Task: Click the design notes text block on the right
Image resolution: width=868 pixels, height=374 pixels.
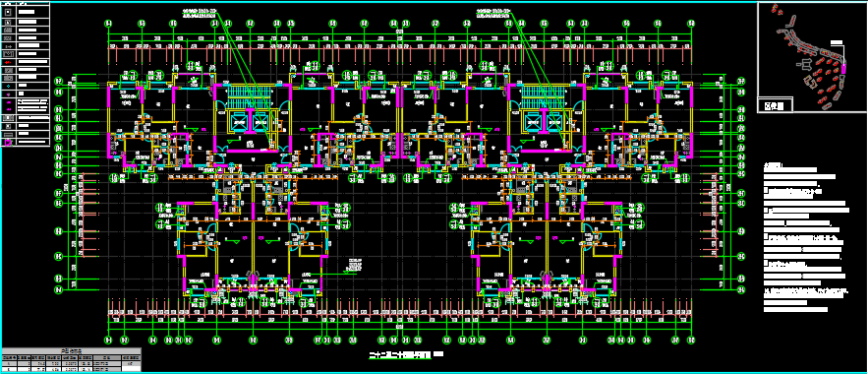Action: (806, 238)
